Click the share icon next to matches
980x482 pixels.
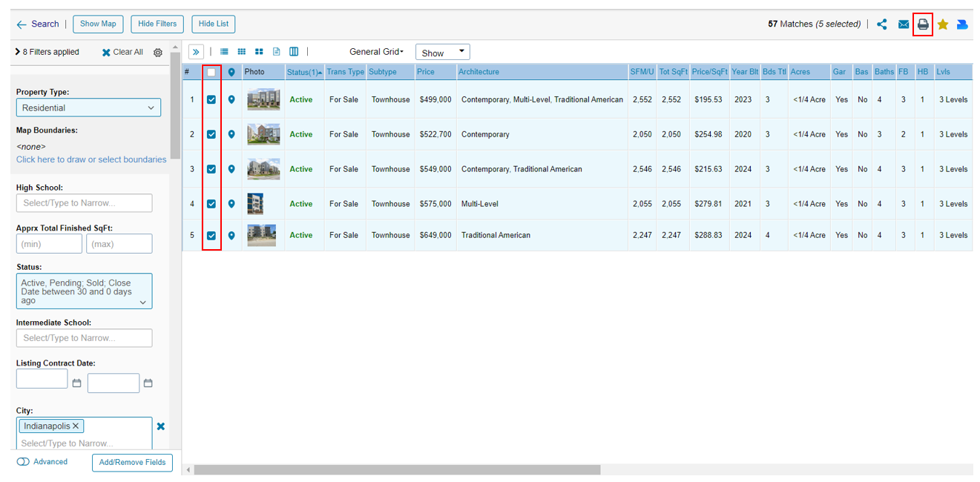point(882,24)
